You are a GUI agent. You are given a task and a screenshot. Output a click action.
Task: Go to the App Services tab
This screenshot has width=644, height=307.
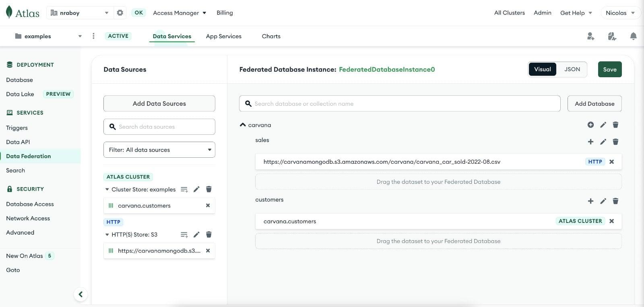(224, 36)
